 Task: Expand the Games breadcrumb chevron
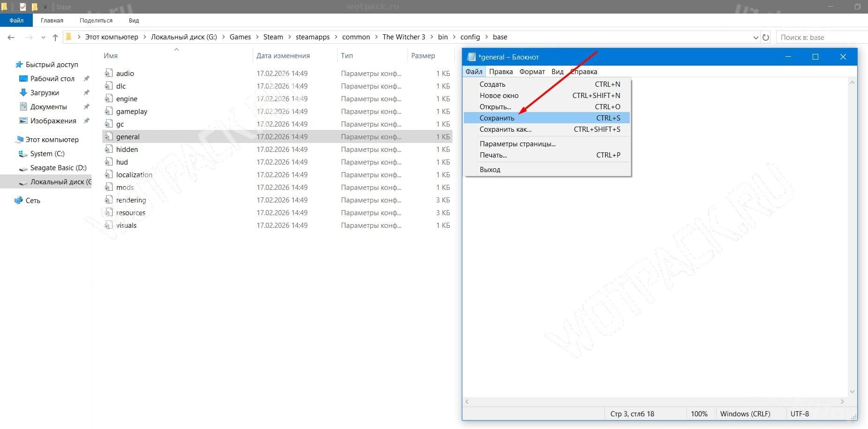[257, 37]
